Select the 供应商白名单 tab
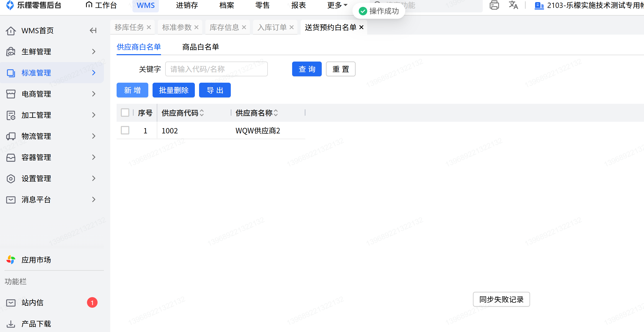The width and height of the screenshot is (644, 332). click(x=139, y=47)
